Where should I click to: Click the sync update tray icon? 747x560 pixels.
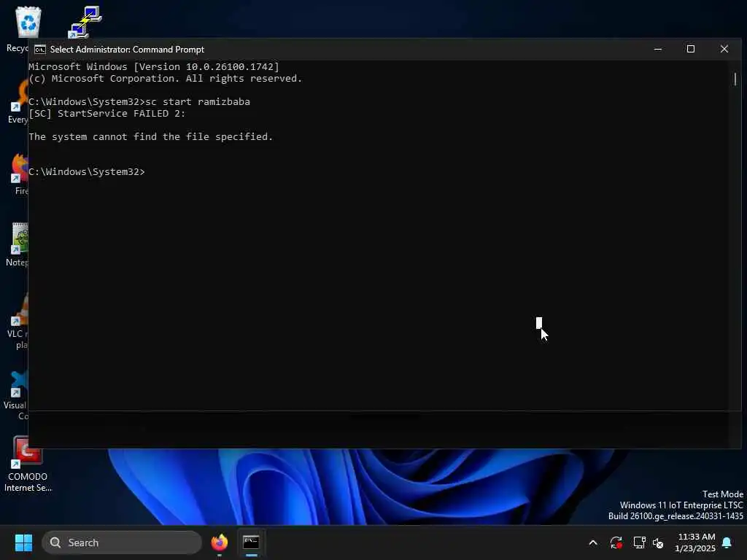point(616,542)
